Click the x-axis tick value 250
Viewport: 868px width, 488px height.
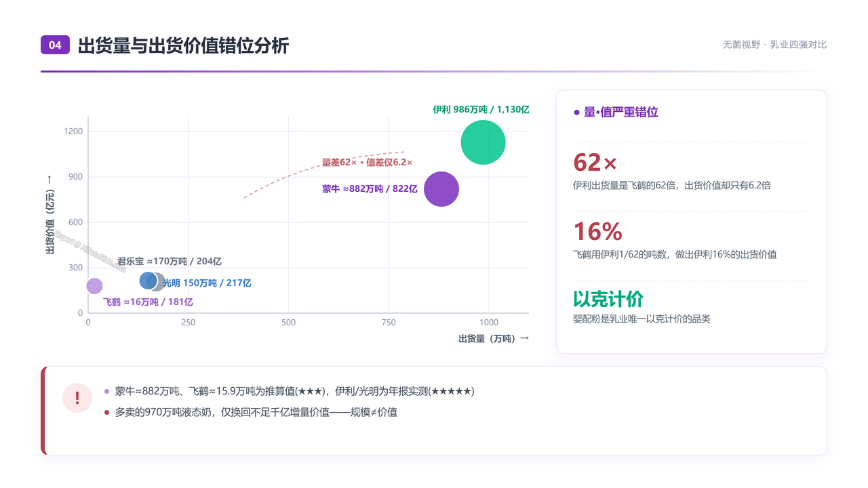(x=188, y=323)
